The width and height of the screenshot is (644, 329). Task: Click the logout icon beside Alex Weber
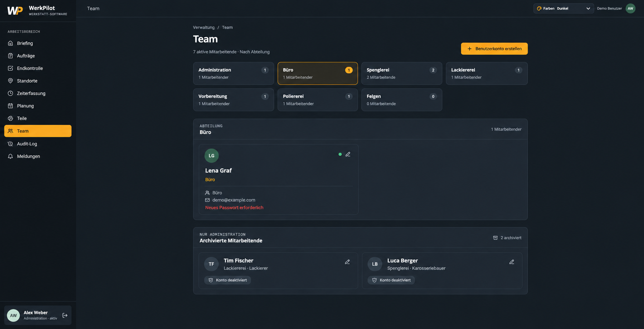tap(65, 315)
